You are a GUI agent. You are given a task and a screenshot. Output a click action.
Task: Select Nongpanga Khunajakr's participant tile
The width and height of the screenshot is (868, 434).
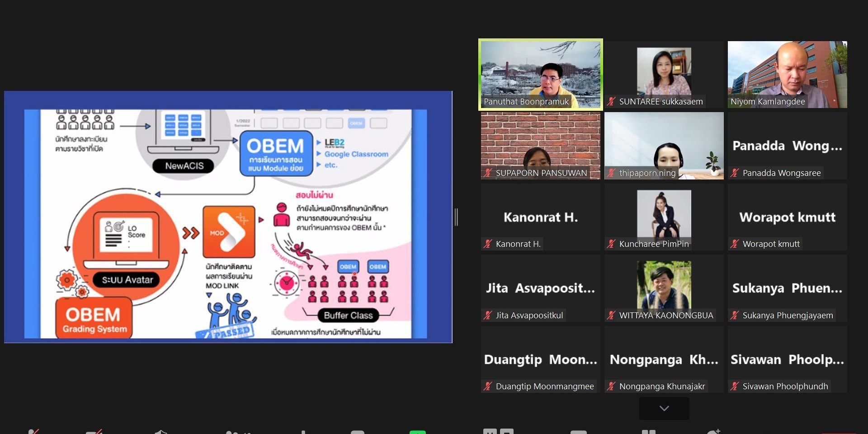(664, 359)
